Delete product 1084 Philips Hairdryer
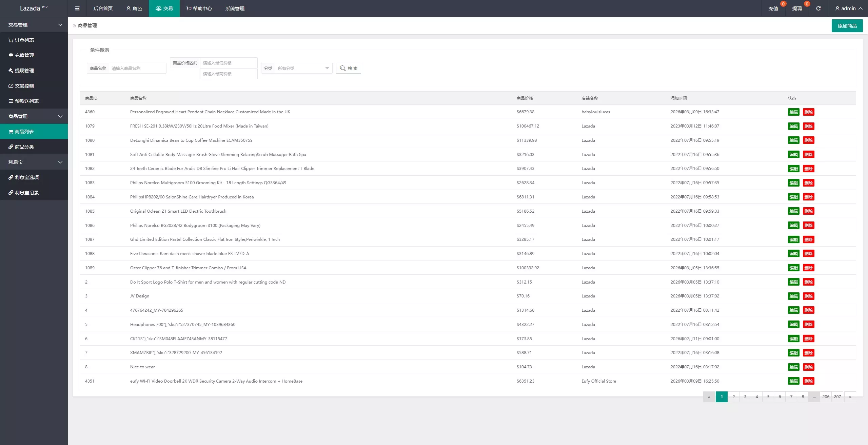 point(808,197)
